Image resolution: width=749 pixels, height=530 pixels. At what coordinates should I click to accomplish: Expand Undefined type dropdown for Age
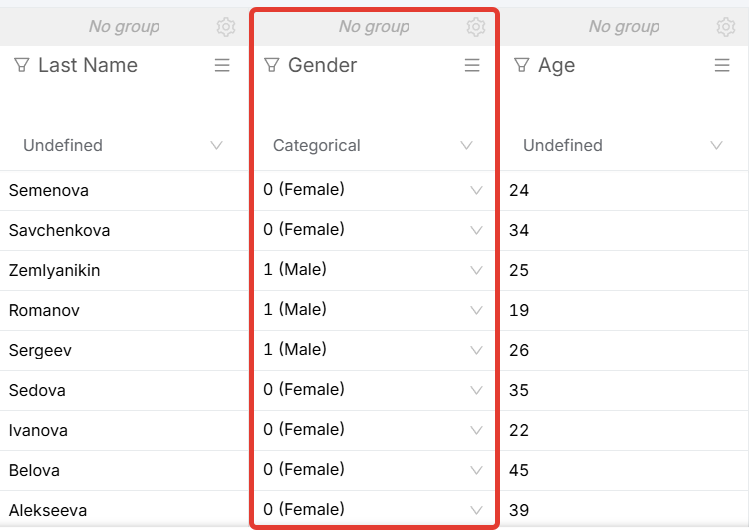click(x=716, y=145)
